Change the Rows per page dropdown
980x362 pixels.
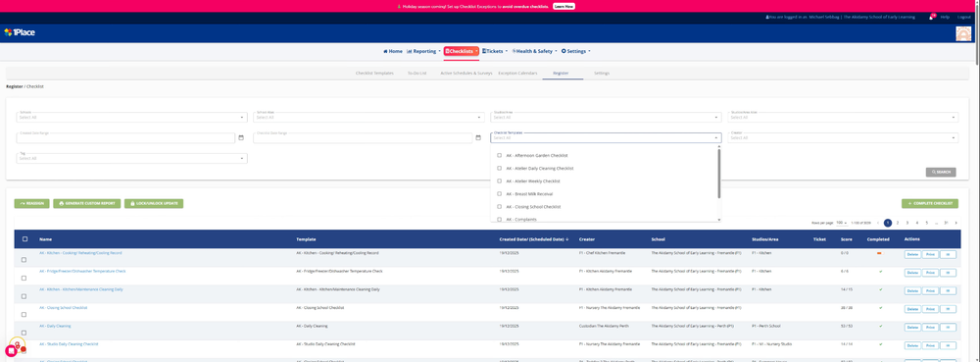pos(842,223)
